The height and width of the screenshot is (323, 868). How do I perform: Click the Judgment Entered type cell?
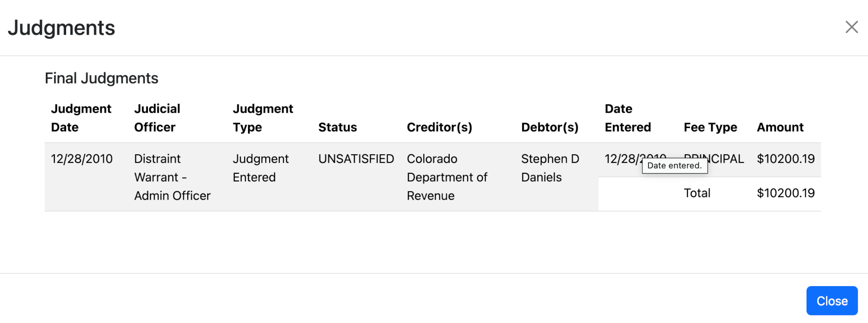pos(260,168)
